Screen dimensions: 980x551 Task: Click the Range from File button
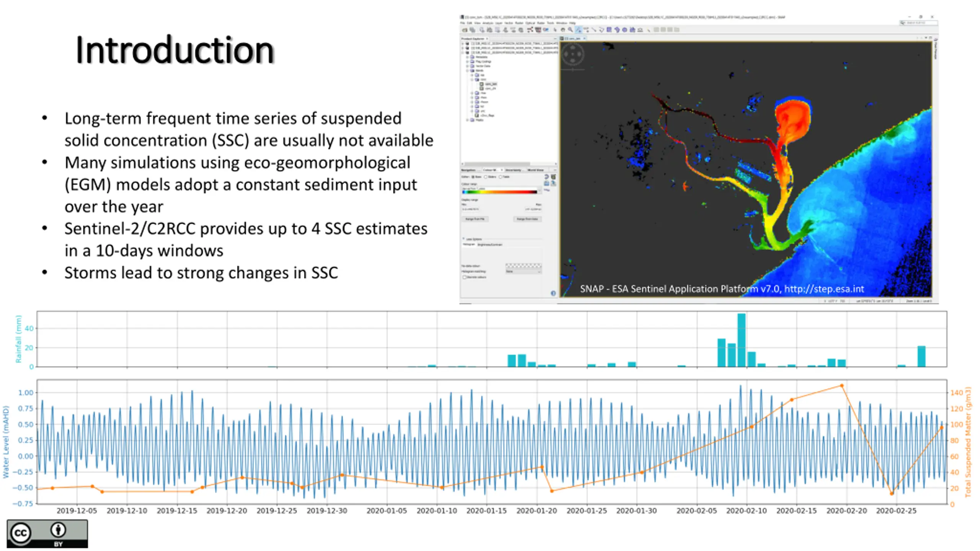coord(475,219)
